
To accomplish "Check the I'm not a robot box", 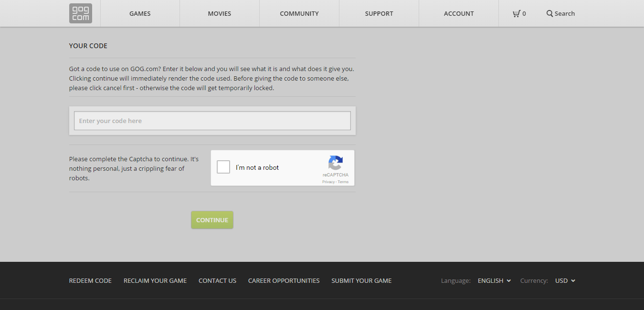I will 223,167.
